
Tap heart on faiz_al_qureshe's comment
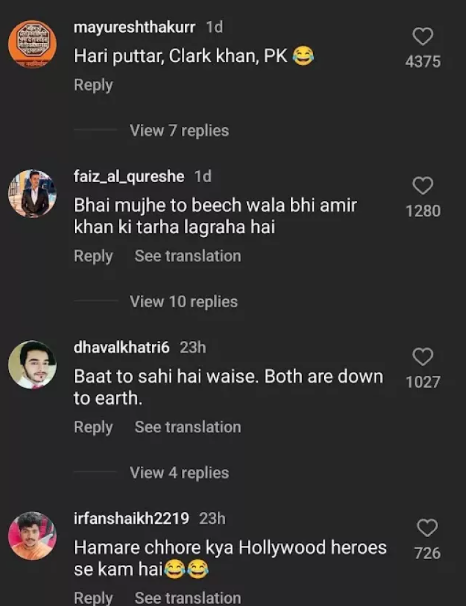423,186
